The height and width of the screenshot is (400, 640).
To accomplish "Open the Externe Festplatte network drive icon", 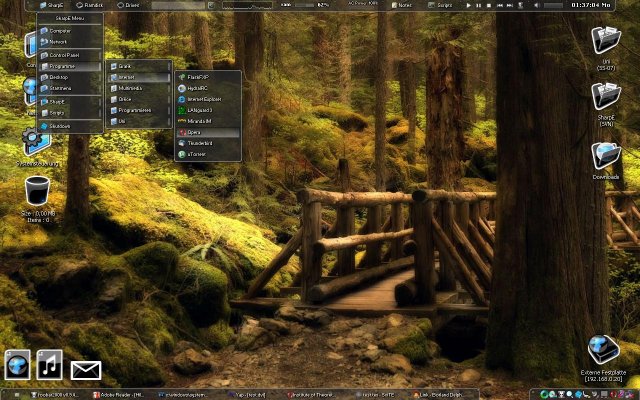I will pos(603,350).
